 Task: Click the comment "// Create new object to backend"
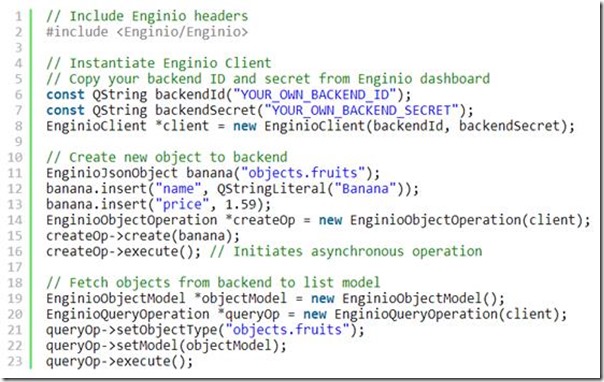click(167, 157)
